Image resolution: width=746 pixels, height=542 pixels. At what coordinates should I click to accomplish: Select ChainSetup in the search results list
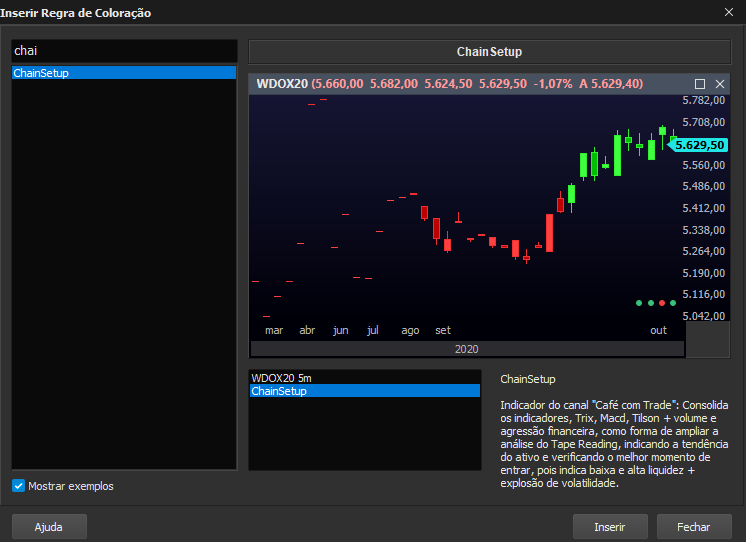[124, 73]
